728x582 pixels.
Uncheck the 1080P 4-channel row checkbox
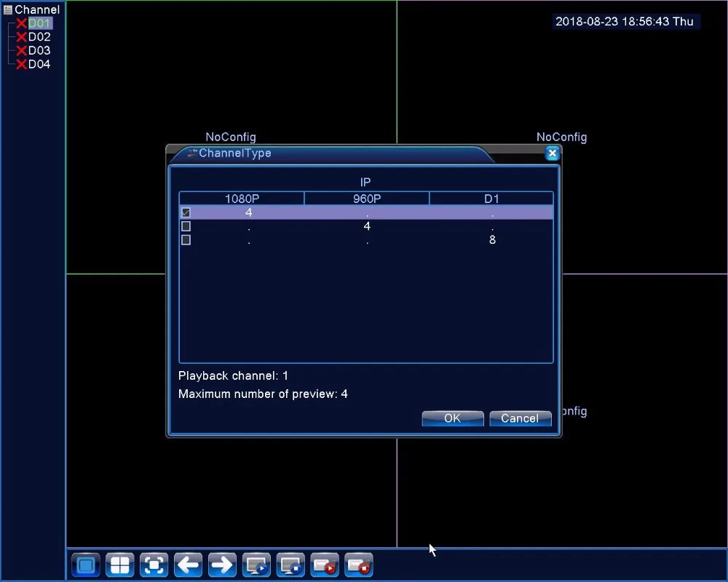(x=186, y=212)
